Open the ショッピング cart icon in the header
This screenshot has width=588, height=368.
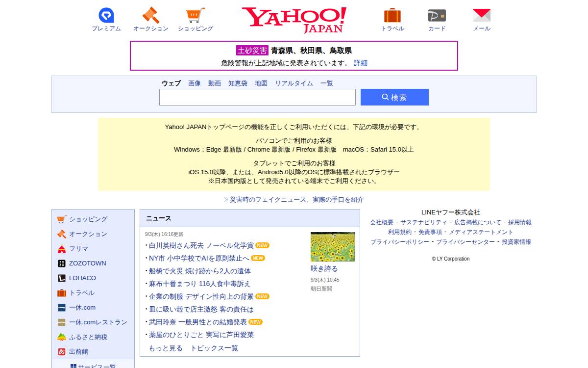point(196,15)
